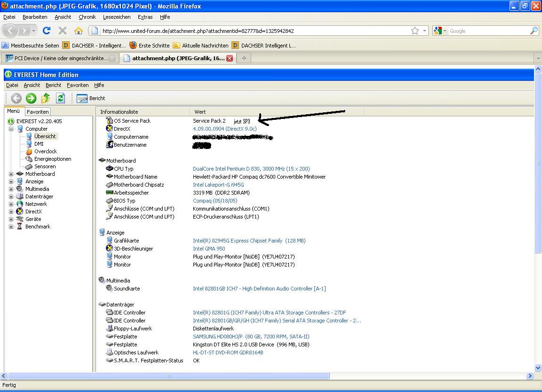The height and width of the screenshot is (392, 542).
Task: Open the search engine selector dropdown
Action: [440, 31]
